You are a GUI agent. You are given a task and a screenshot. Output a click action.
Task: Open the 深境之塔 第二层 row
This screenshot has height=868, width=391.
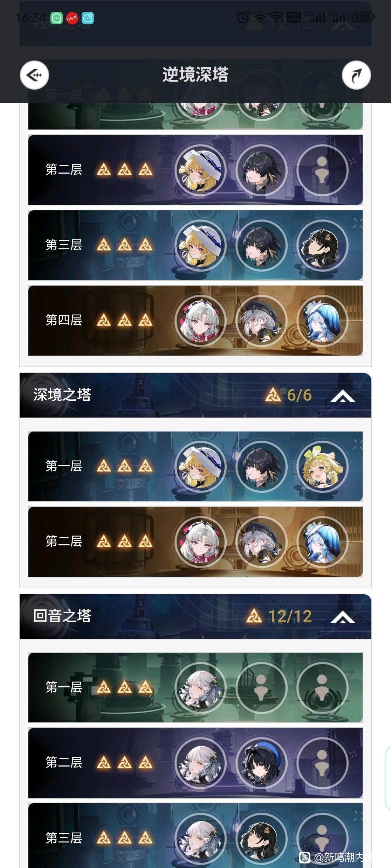[x=195, y=542]
